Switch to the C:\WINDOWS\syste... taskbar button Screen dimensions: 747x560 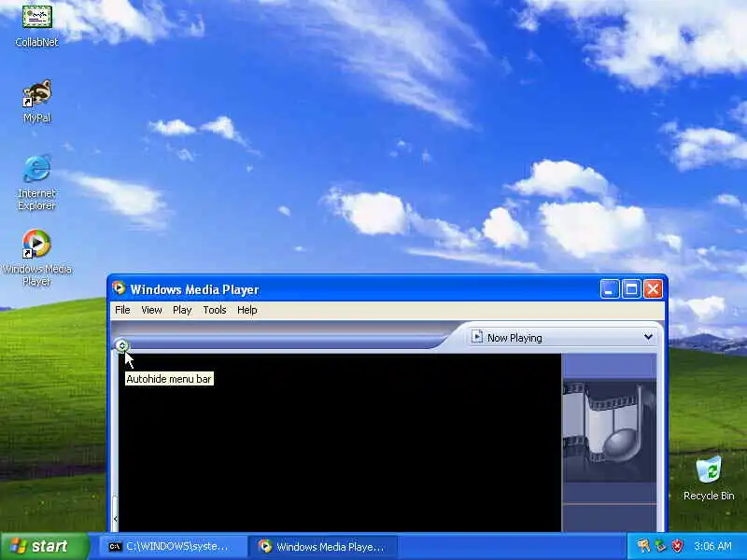(173, 547)
